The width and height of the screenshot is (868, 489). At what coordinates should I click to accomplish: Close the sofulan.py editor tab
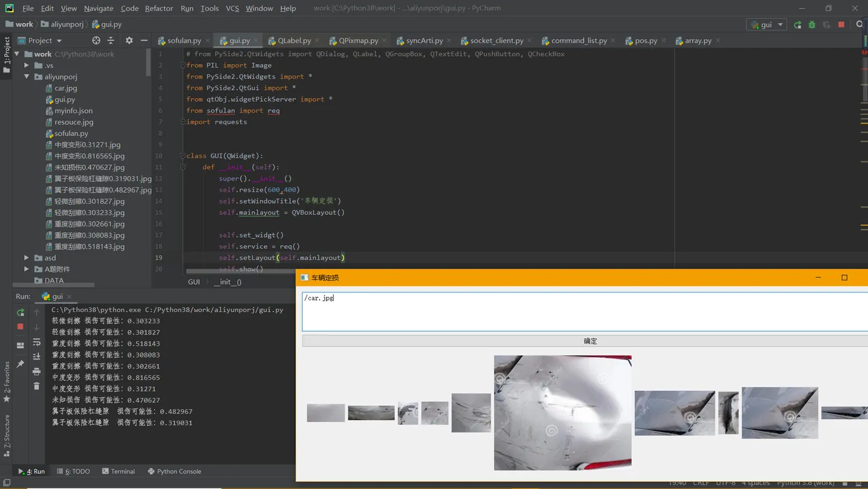coord(208,41)
